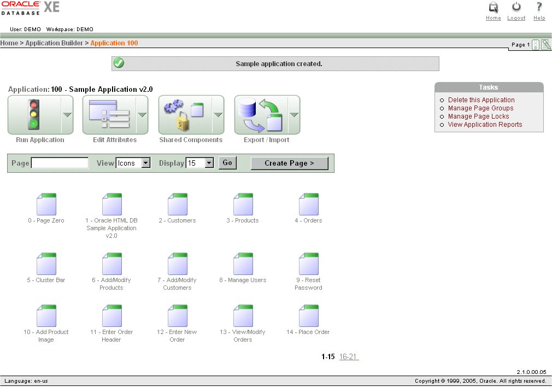The height and width of the screenshot is (392, 552).
Task: Open the 2 - Customers page icon
Action: point(178,204)
